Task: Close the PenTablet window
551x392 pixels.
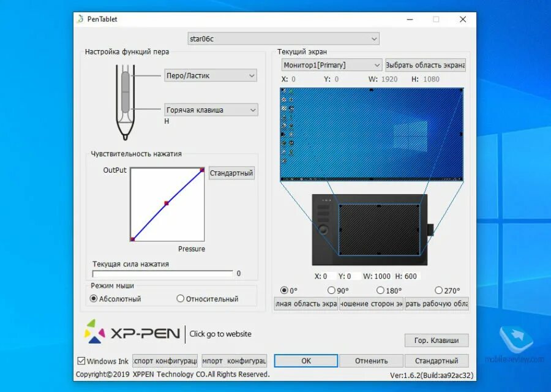Action: click(x=463, y=20)
